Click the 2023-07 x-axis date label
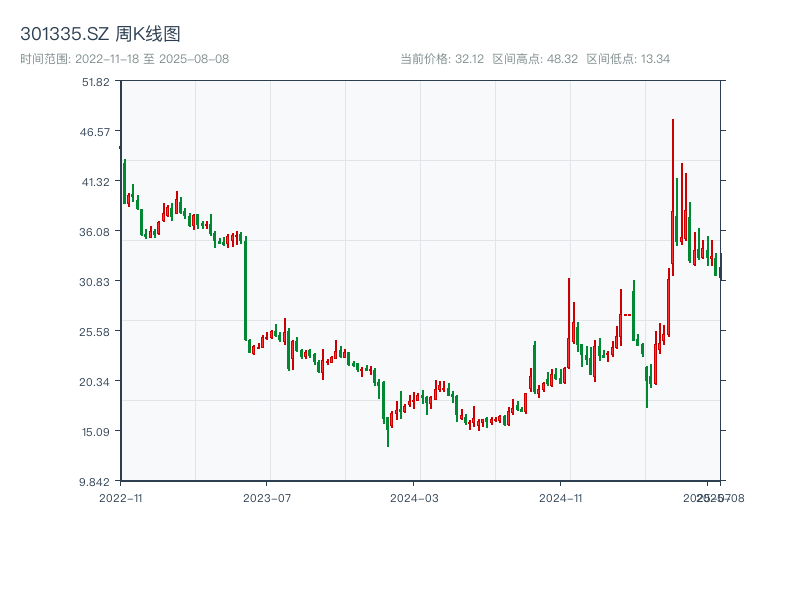The height and width of the screenshot is (600, 800). 268,497
